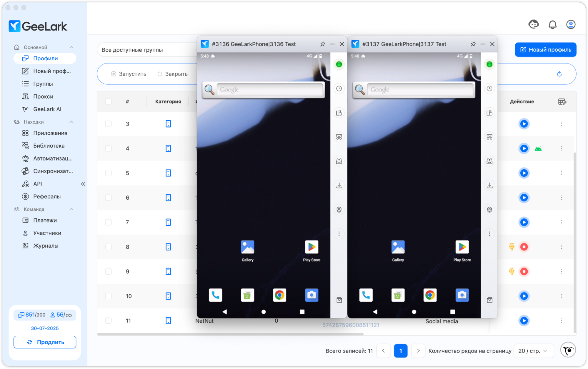The height and width of the screenshot is (369, 588).
Task: Open the notifications bell icon
Action: (x=552, y=25)
